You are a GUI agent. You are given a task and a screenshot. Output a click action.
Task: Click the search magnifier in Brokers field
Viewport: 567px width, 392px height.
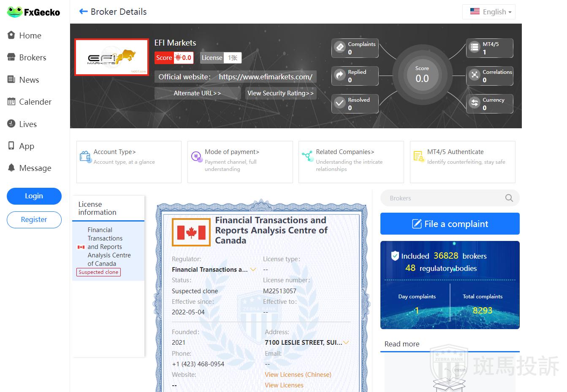point(509,198)
